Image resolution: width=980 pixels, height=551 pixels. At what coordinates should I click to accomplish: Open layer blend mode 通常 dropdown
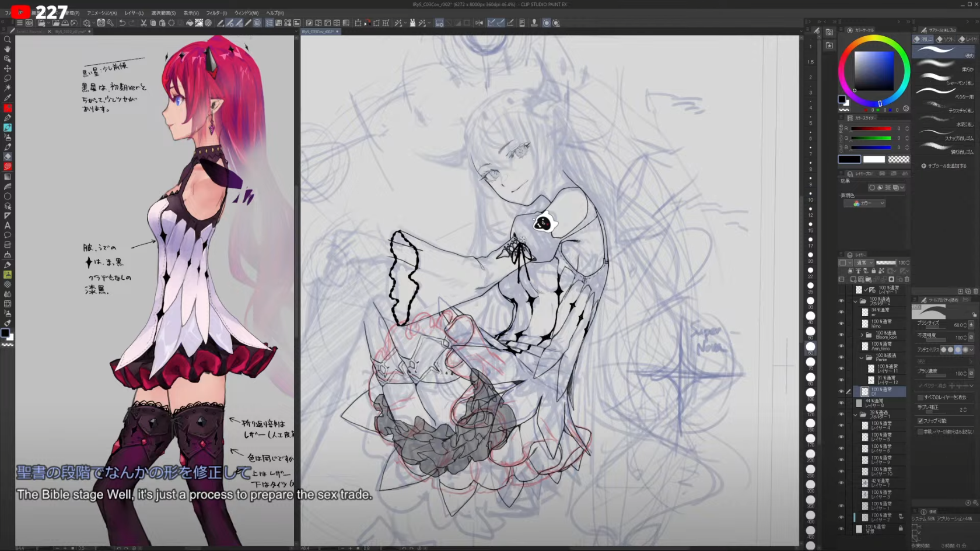point(864,263)
